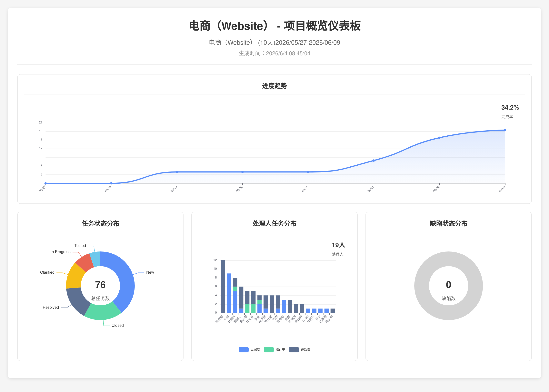Click the Resolved label beside the donut
Screen dimensions: 549x392
(51, 307)
